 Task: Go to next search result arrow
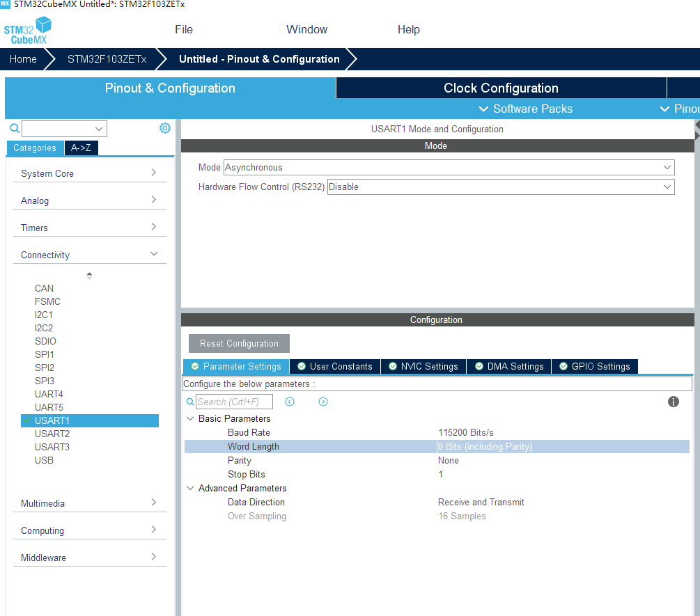323,402
